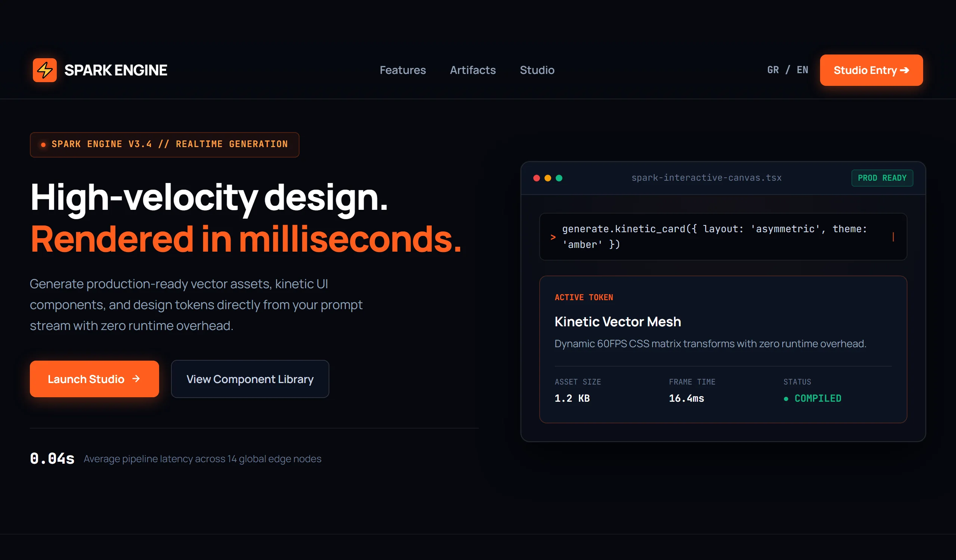Open the Artifacts nav item

473,70
